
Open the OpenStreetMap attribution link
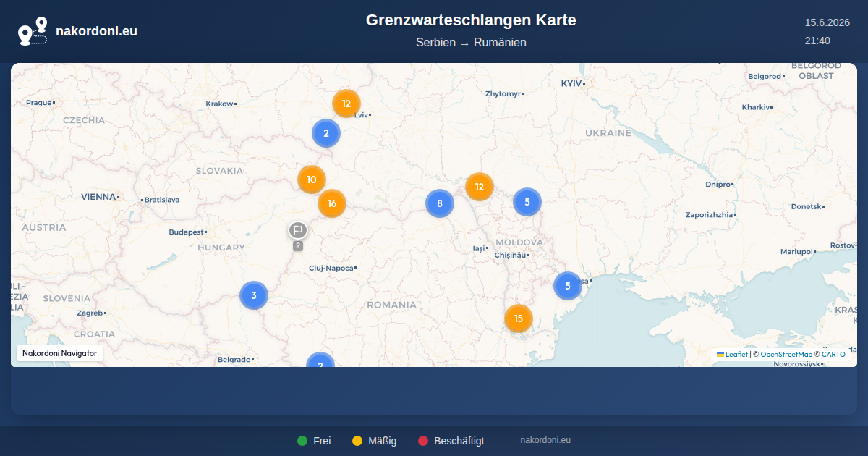786,355
